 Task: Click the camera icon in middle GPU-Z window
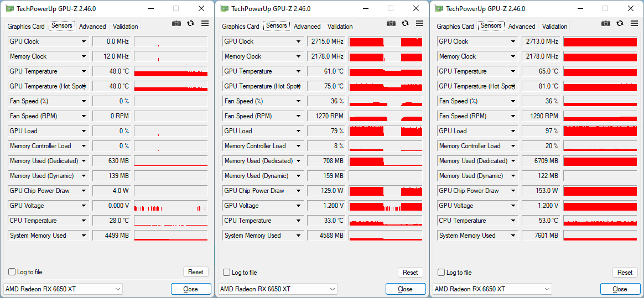[x=391, y=23]
